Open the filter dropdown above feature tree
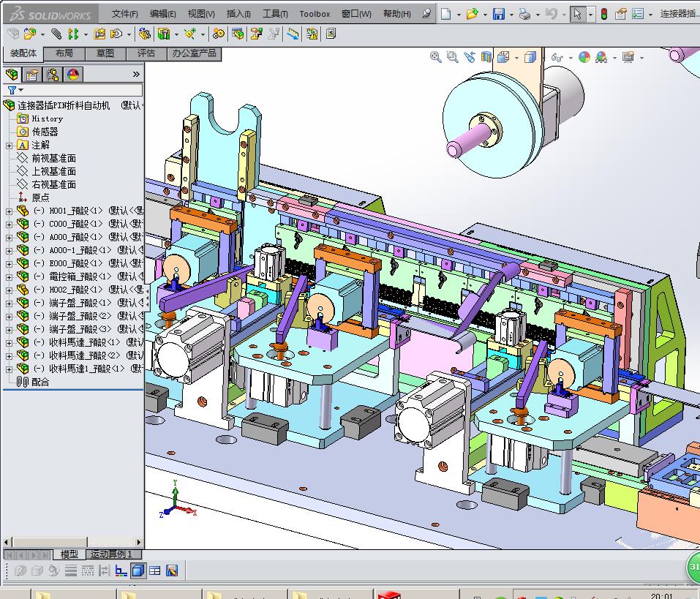The height and width of the screenshot is (599, 700). [21, 89]
